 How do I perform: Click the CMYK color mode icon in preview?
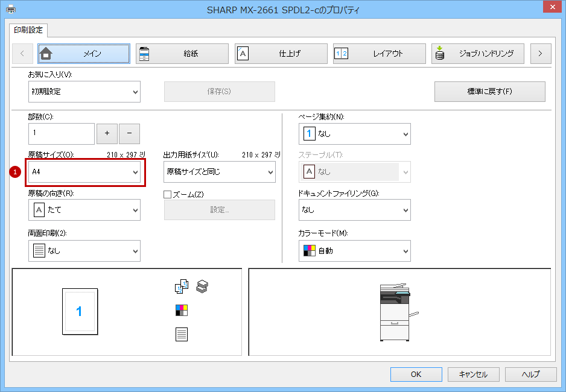(x=182, y=310)
